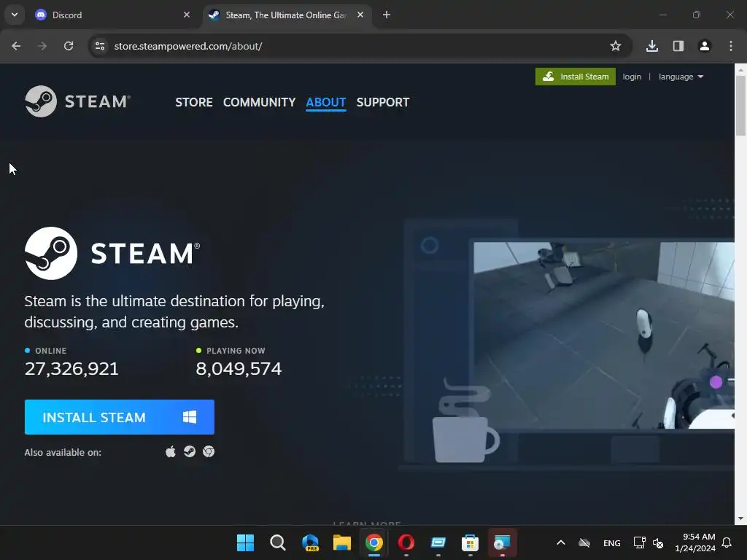747x560 pixels.
Task: Open the notifications bell icon
Action: (727, 542)
